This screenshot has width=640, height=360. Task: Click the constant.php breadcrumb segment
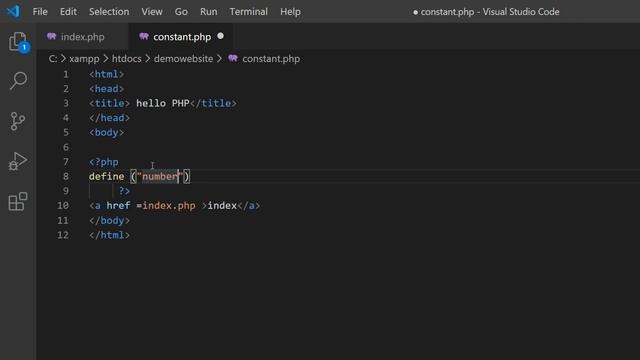271,59
